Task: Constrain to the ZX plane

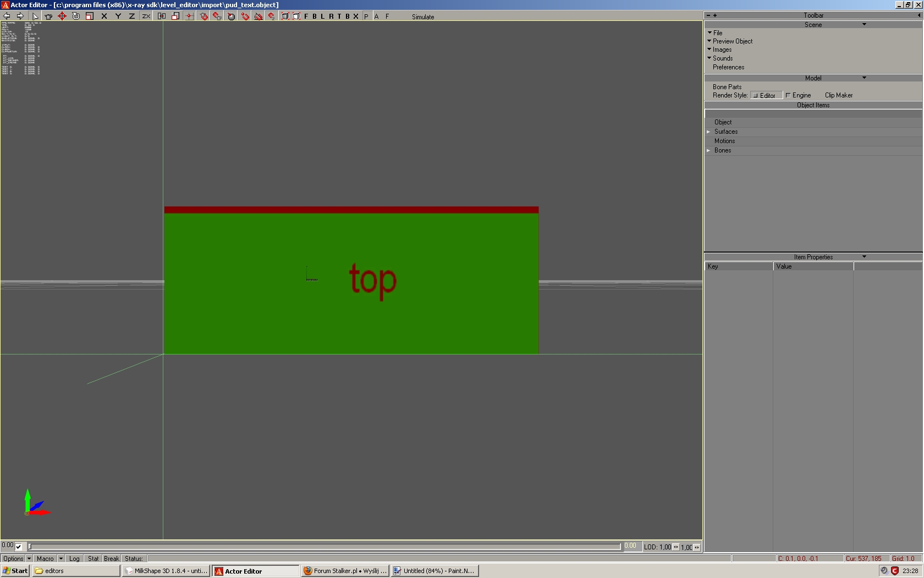Action: (146, 17)
